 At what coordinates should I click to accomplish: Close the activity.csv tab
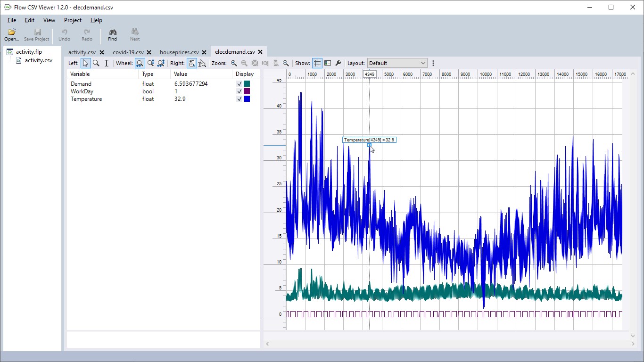102,52
